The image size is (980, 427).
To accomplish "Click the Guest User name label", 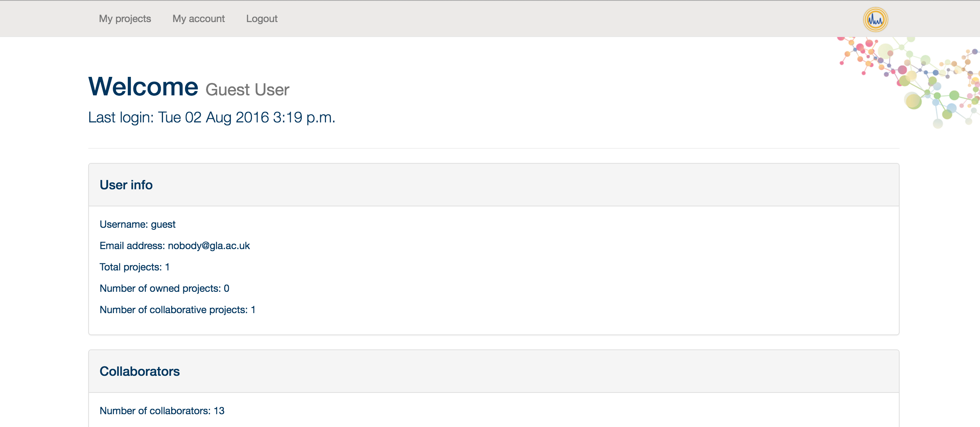I will coord(247,90).
